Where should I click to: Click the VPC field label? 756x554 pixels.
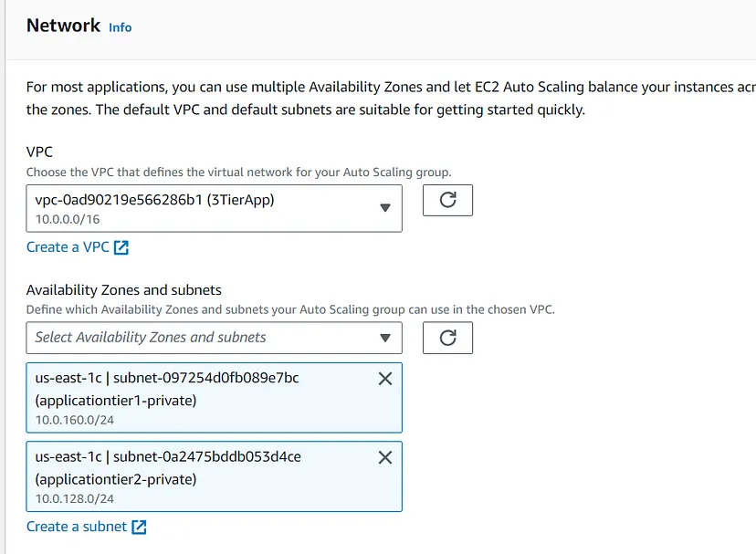pos(39,152)
